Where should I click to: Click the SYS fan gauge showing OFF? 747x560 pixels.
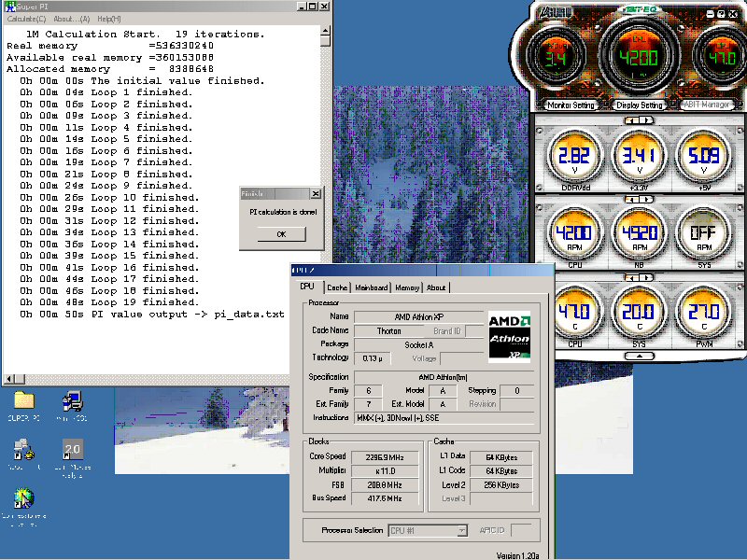(704, 234)
